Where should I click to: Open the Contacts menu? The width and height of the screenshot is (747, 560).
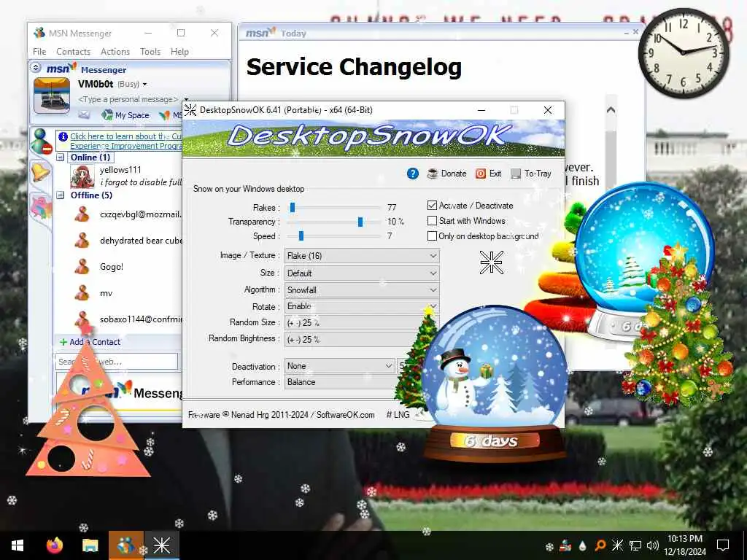tap(73, 52)
